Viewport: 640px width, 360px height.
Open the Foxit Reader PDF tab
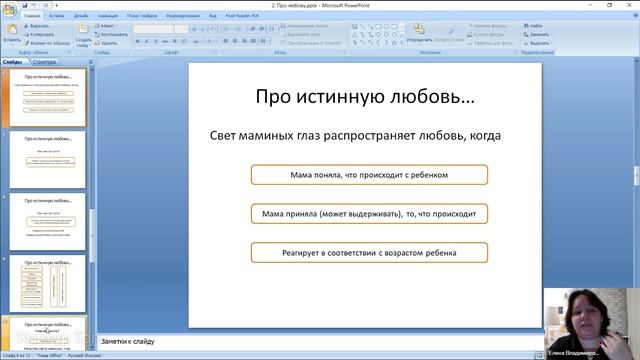[x=242, y=16]
